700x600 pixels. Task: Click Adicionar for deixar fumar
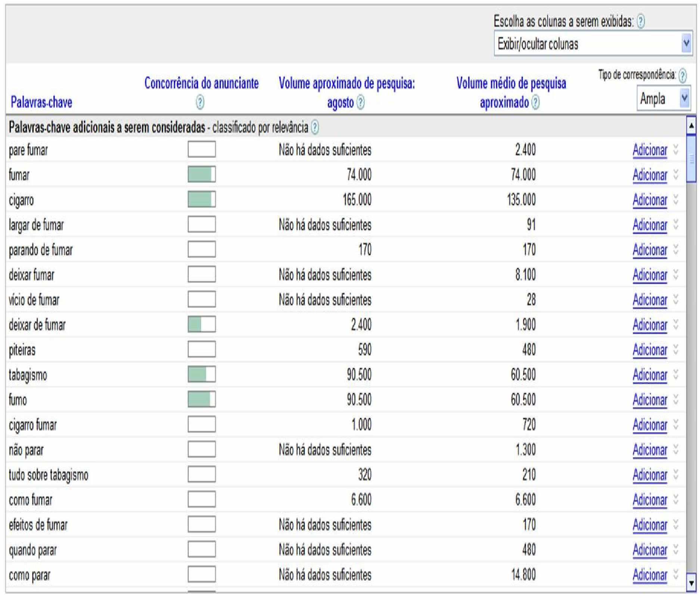coord(650,275)
